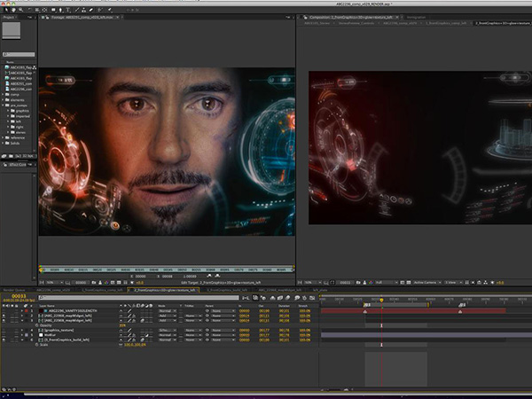Image resolution: width=532 pixels, height=399 pixels.
Task: Click the Footage viewer time ruler
Action: coord(167,270)
